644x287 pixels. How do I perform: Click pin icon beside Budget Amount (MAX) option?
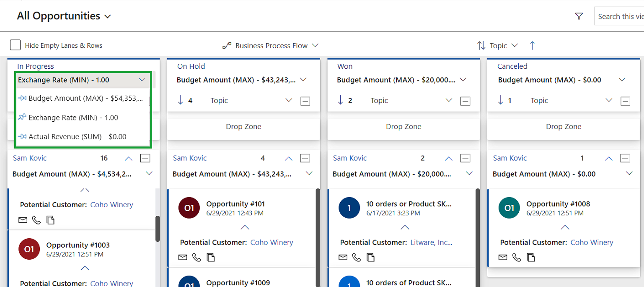tap(23, 99)
